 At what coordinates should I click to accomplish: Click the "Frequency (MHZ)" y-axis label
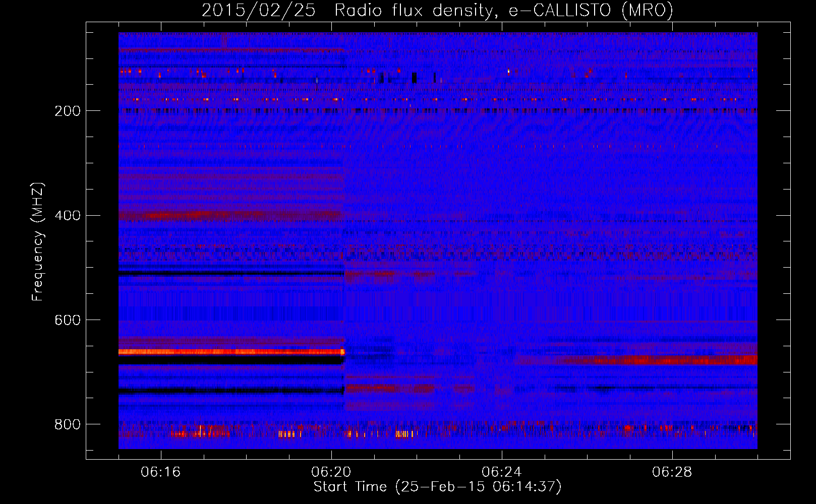(x=38, y=242)
